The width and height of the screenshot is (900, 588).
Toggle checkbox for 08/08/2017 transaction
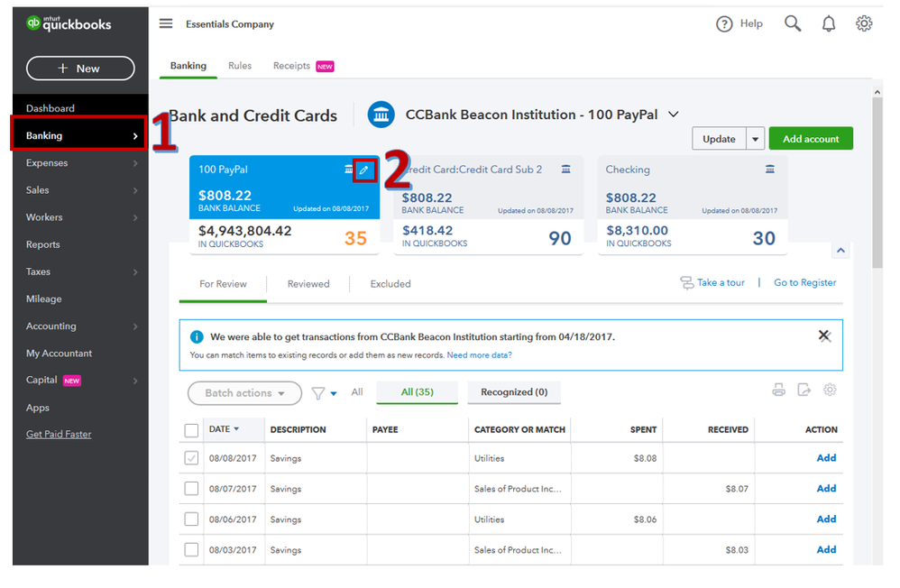(191, 457)
